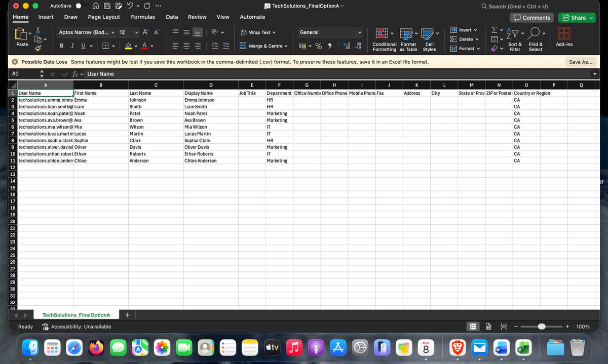Apply Percent Style number format

click(319, 46)
